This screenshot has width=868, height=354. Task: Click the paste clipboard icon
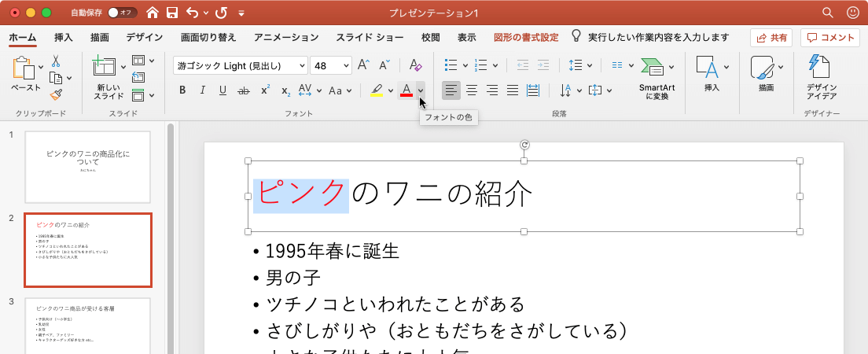point(24,68)
